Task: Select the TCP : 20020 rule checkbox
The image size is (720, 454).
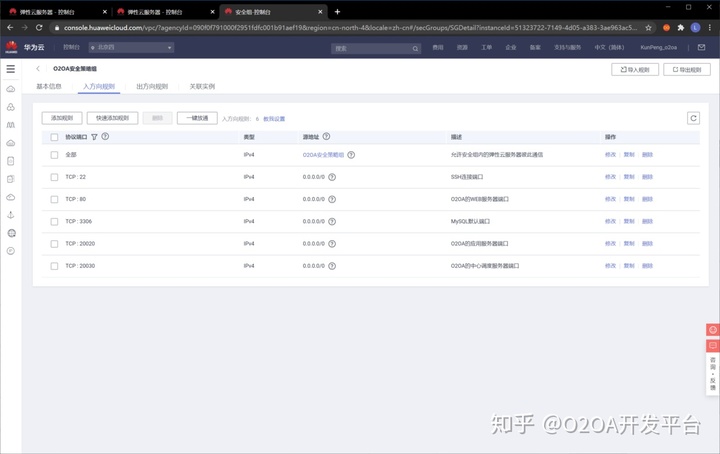Action: (54, 244)
